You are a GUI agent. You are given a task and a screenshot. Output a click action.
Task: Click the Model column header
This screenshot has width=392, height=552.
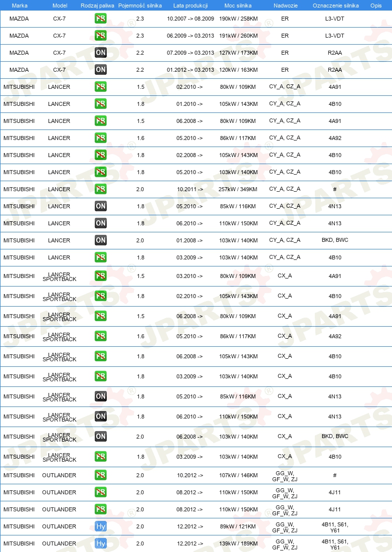[60, 6]
